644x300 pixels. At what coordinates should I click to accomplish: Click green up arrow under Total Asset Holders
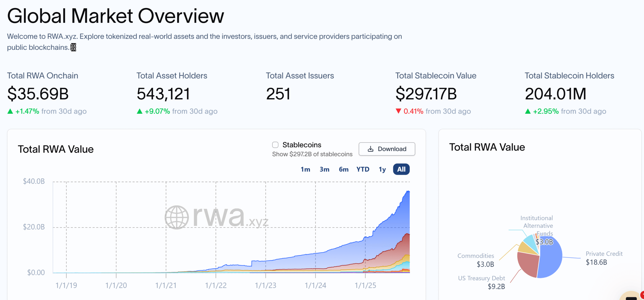coord(140,111)
